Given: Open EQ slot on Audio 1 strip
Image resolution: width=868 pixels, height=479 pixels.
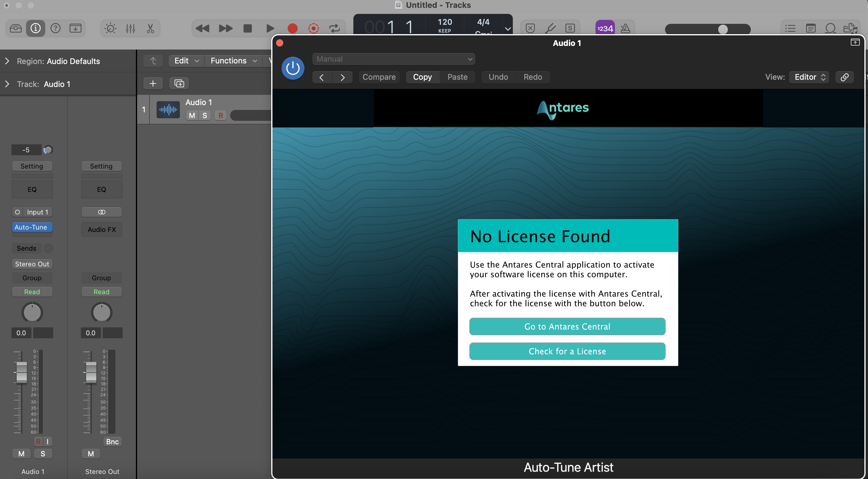Looking at the screenshot, I should [x=32, y=189].
